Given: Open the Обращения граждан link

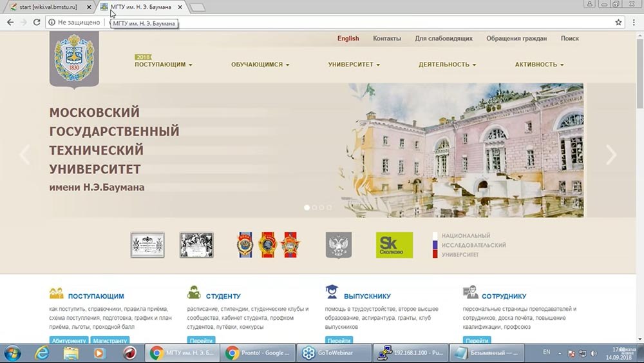Looking at the screenshot, I should tap(516, 38).
